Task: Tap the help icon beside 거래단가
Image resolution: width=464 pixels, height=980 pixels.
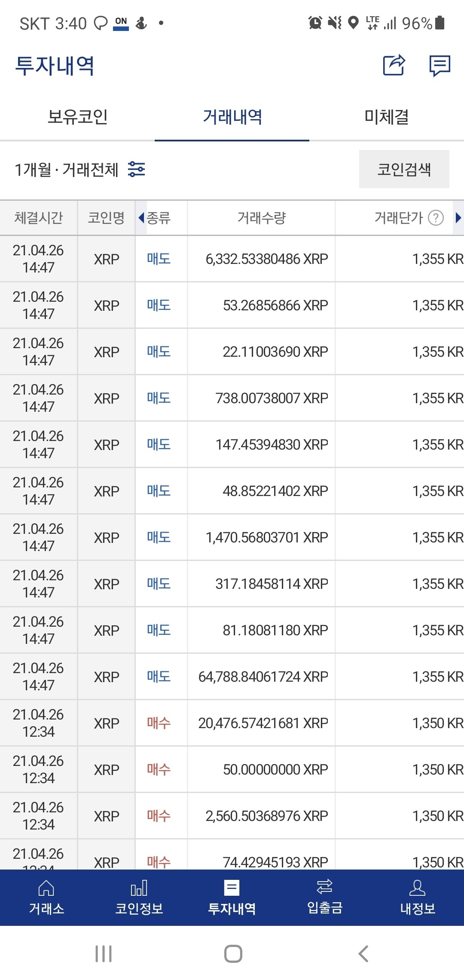Action: click(x=436, y=218)
